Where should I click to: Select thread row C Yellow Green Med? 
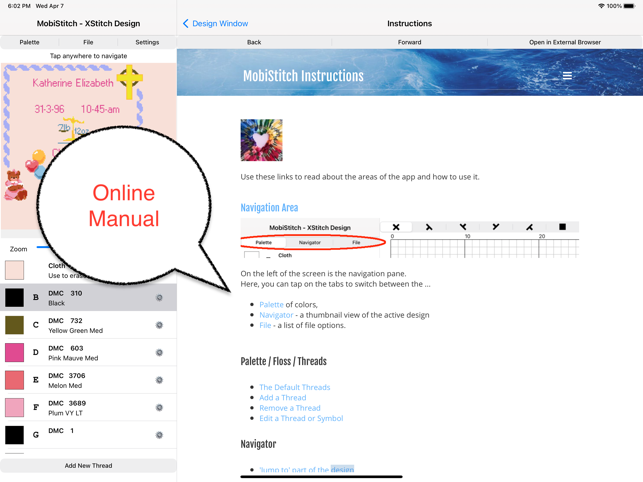coord(89,325)
